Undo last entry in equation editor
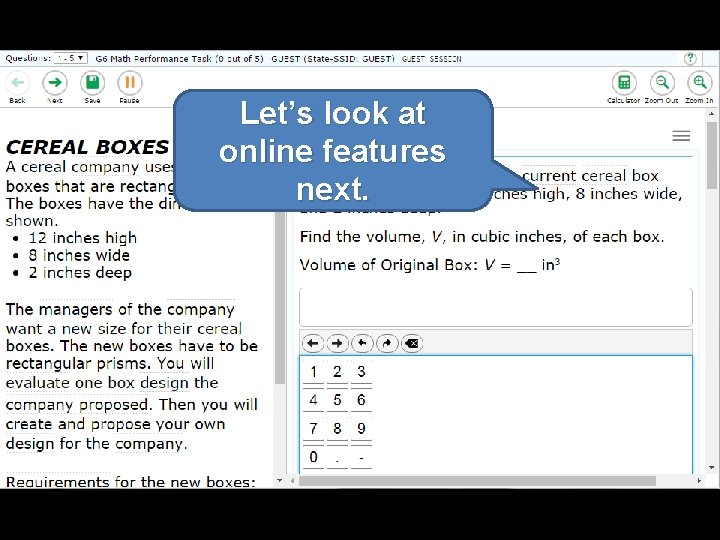The height and width of the screenshot is (540, 720). coord(362,343)
